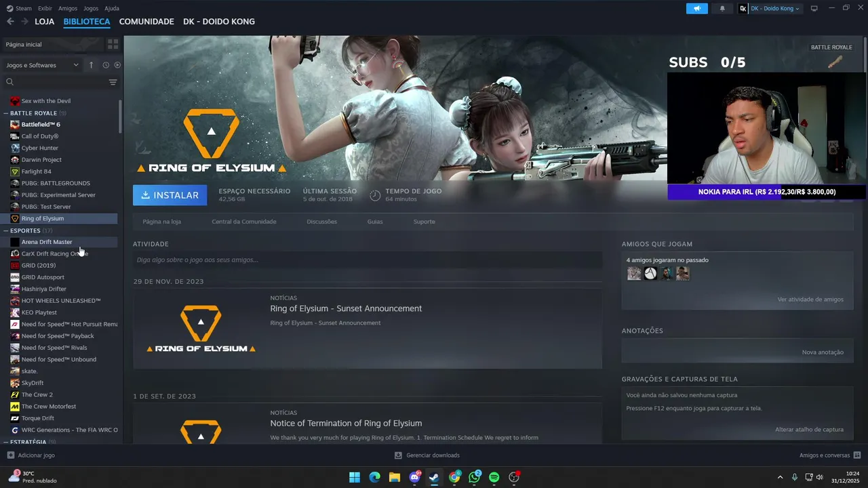Open File Explorer from the taskbar
The height and width of the screenshot is (488, 868).
coord(395,477)
